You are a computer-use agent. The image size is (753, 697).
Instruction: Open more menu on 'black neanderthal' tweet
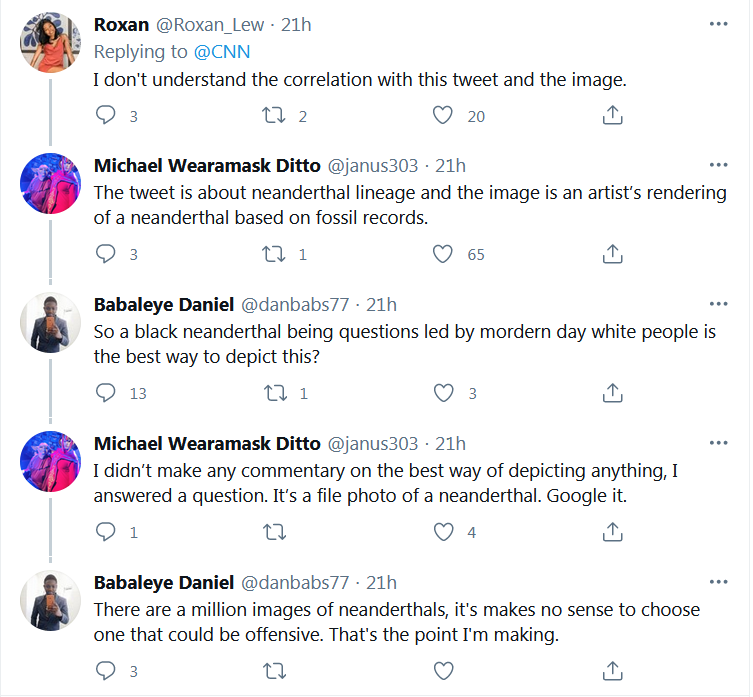(x=718, y=304)
